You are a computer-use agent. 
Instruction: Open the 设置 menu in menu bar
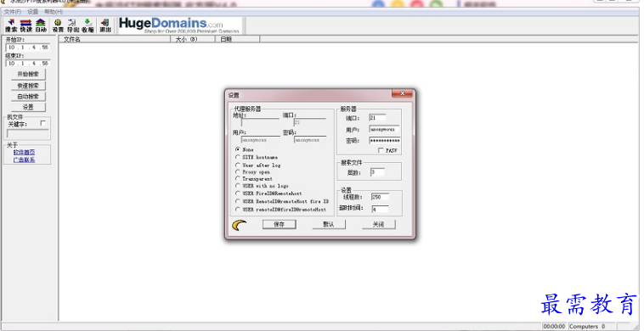33,12
